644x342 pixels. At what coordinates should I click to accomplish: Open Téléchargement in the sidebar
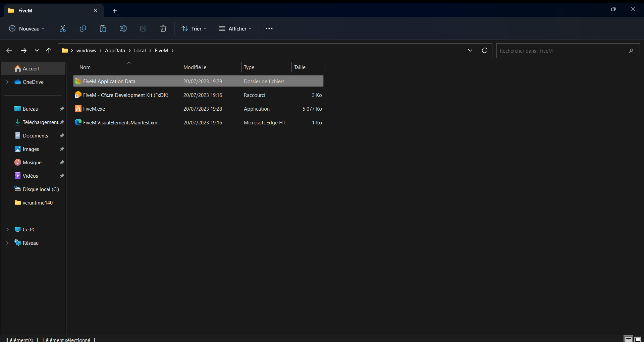[x=37, y=122]
